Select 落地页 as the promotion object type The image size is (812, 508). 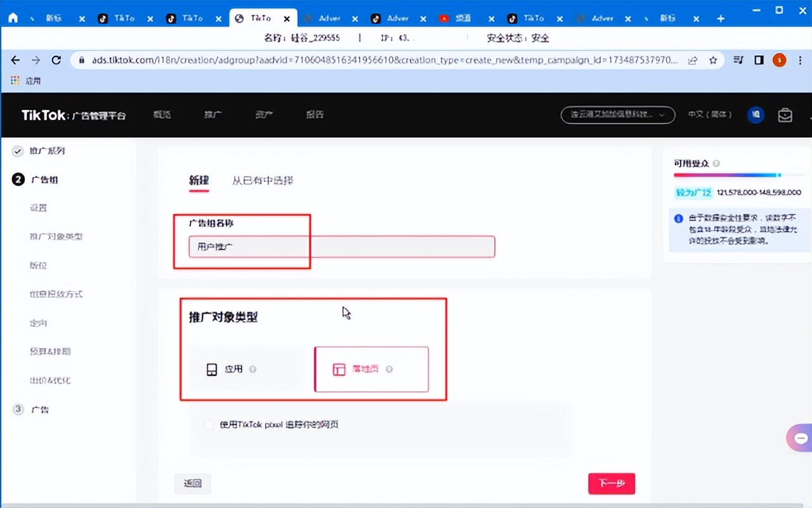371,369
